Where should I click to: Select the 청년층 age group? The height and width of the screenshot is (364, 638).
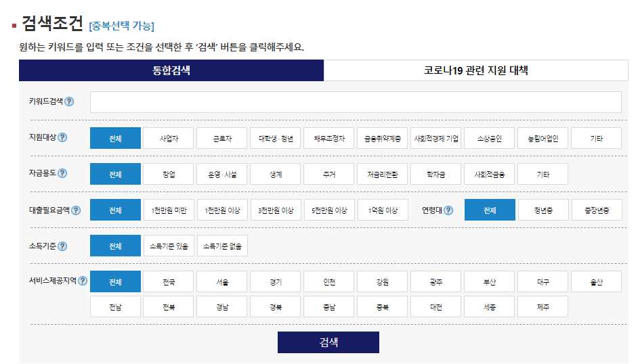click(544, 210)
